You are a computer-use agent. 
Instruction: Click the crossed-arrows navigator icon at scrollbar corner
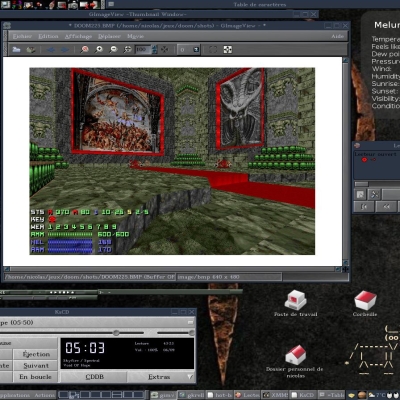pyautogui.click(x=346, y=269)
